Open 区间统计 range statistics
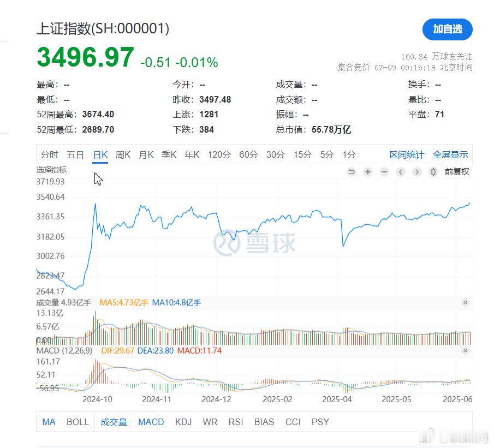This screenshot has width=494, height=448. click(x=407, y=154)
